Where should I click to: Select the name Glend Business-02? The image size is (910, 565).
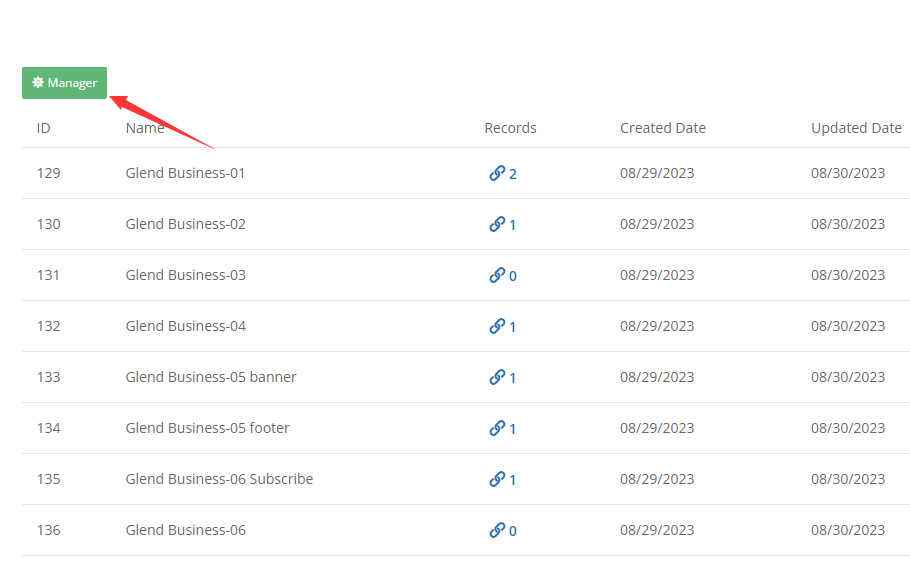coord(186,224)
